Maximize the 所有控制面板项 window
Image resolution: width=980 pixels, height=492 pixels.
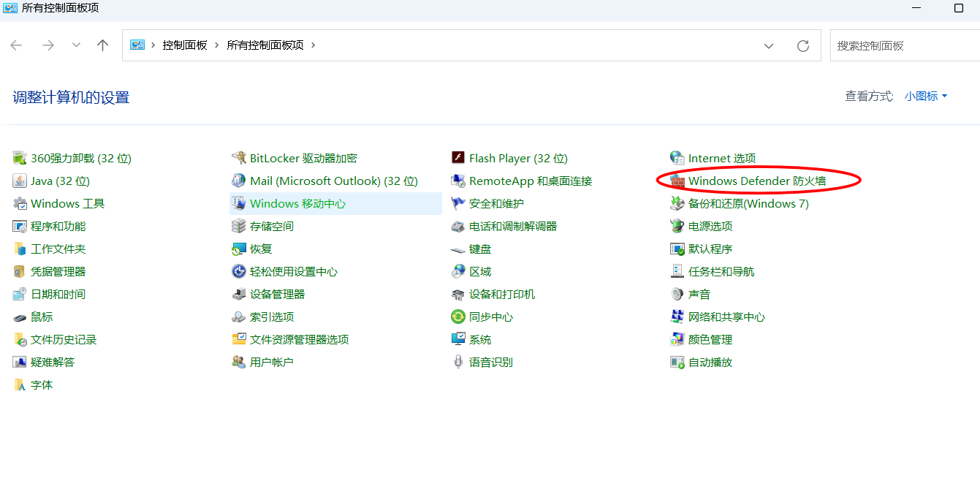[959, 8]
